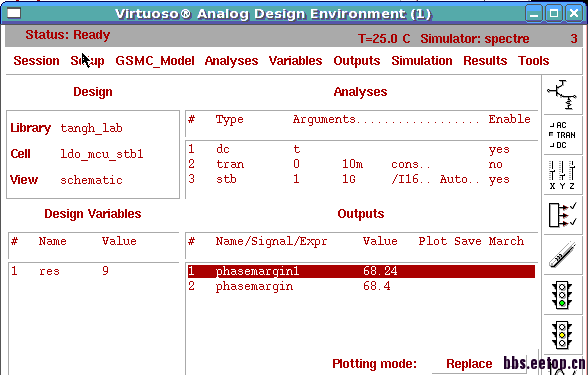Click the Simulator: spectre status text
Screen dimensions: 588x375
(475, 39)
